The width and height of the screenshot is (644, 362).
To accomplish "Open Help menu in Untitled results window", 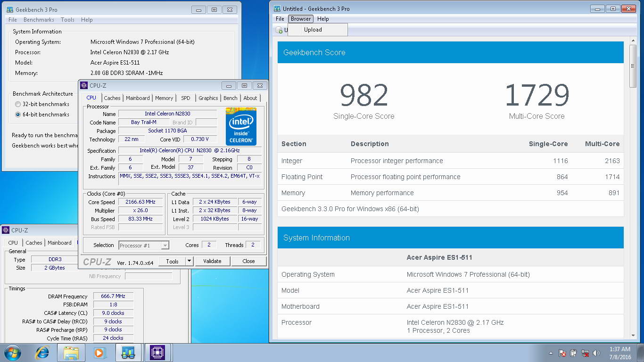I will click(x=323, y=19).
